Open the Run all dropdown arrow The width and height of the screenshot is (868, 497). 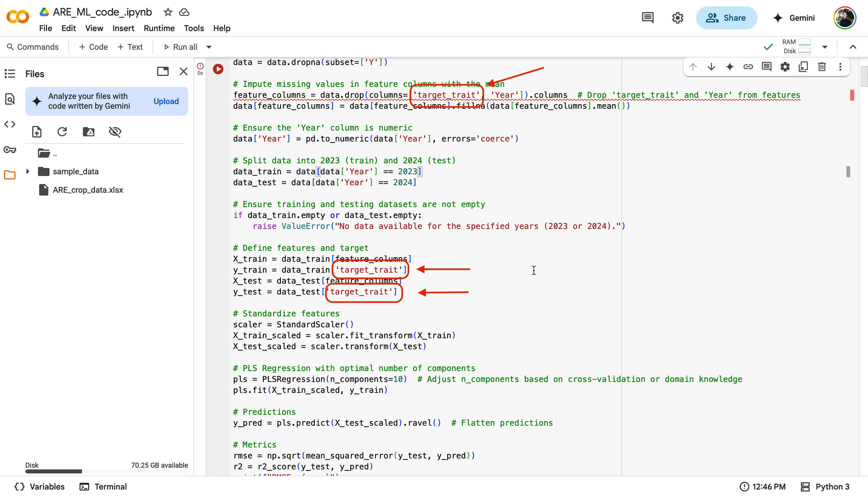209,47
